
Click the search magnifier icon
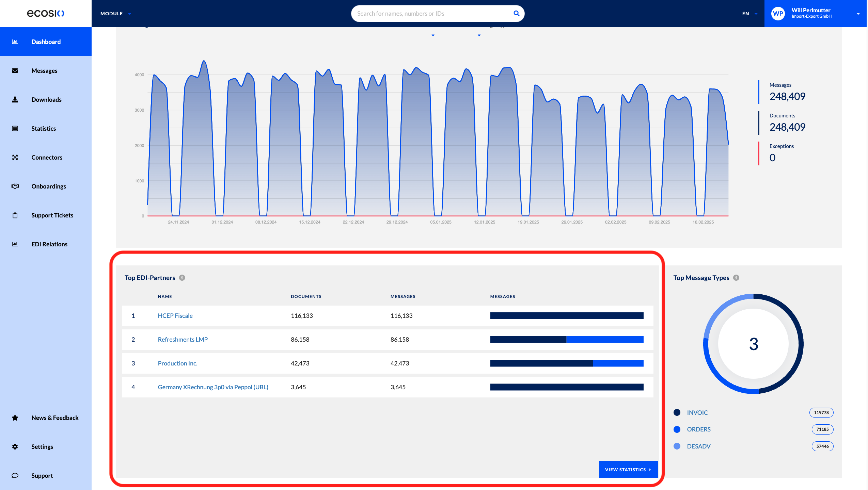point(517,14)
